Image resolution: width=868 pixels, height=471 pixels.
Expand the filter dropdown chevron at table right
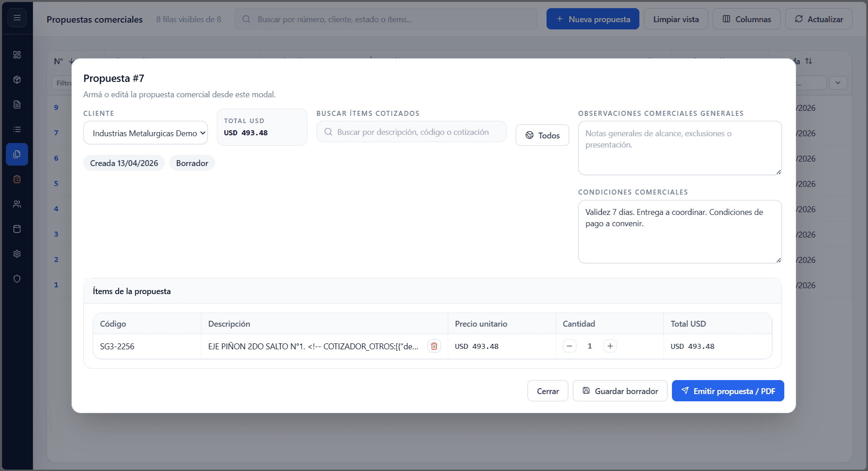click(x=838, y=83)
